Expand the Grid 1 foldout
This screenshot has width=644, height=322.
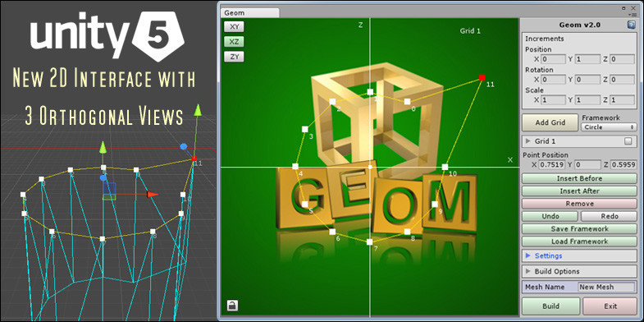coord(528,141)
